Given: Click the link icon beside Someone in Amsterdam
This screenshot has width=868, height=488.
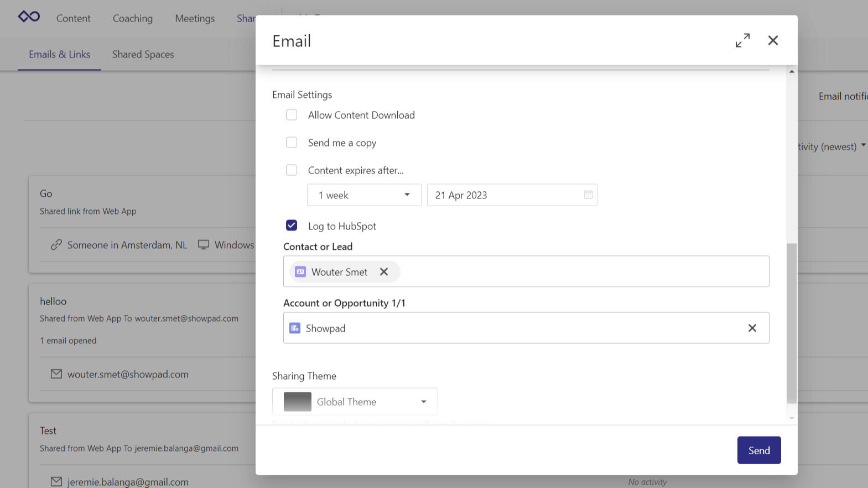Looking at the screenshot, I should tap(56, 245).
